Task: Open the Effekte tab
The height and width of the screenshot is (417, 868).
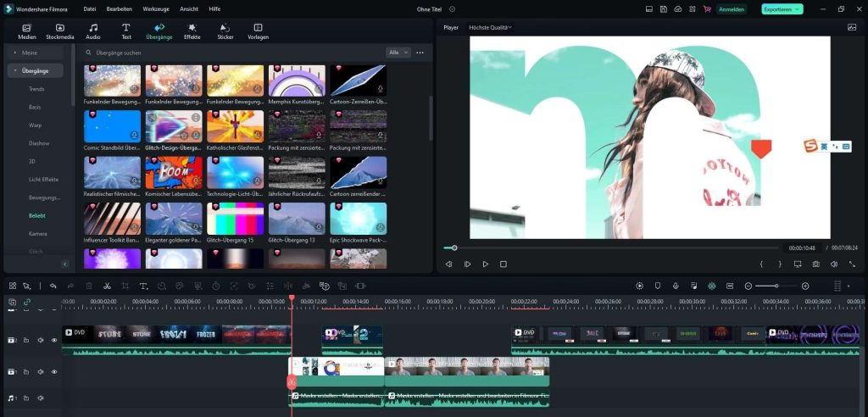Action: click(x=192, y=31)
